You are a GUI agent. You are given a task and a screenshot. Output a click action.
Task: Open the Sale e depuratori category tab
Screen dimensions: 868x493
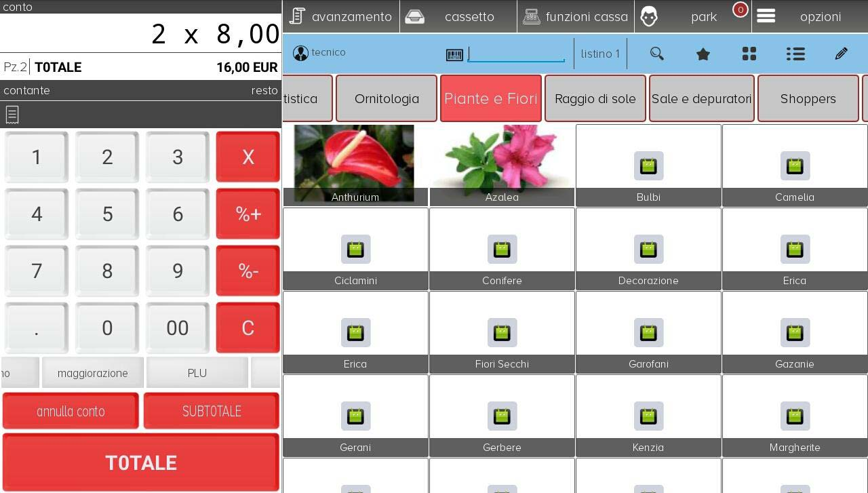point(702,98)
